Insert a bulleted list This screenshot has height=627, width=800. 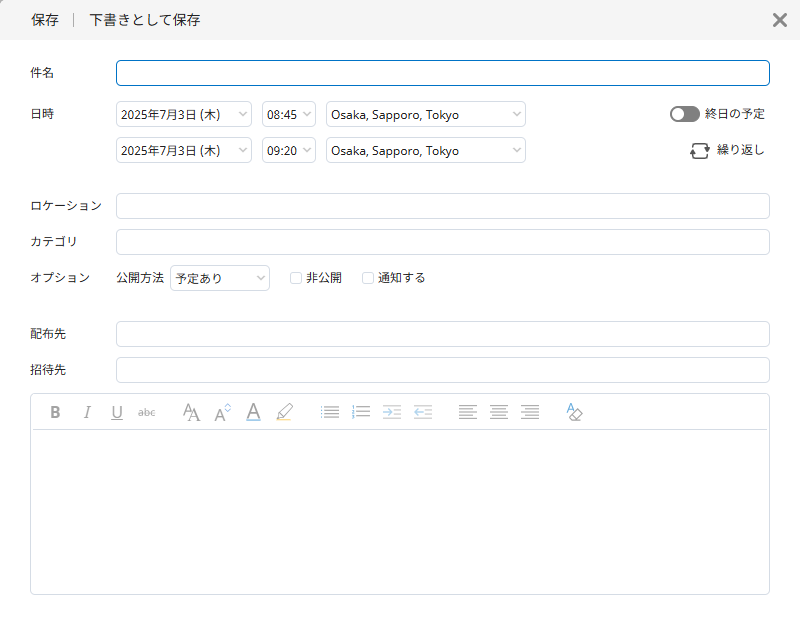coord(330,412)
